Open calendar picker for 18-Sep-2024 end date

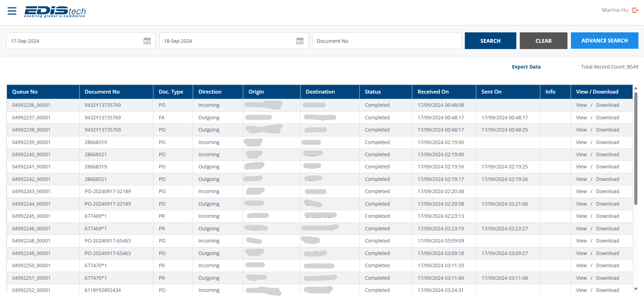[x=300, y=41]
